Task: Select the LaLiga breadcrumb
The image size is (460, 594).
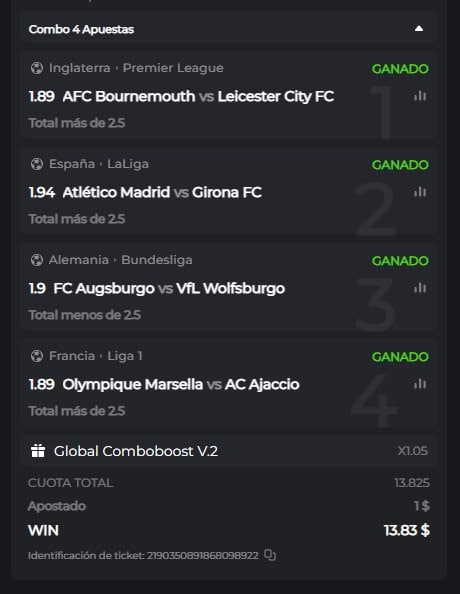Action: [x=128, y=164]
